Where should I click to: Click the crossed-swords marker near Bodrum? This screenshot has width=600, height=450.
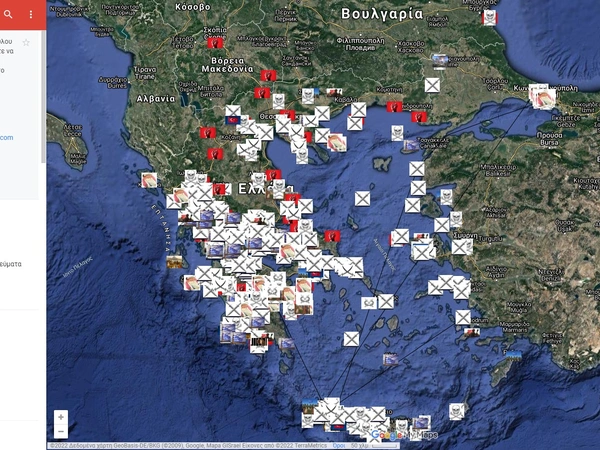coord(463,318)
